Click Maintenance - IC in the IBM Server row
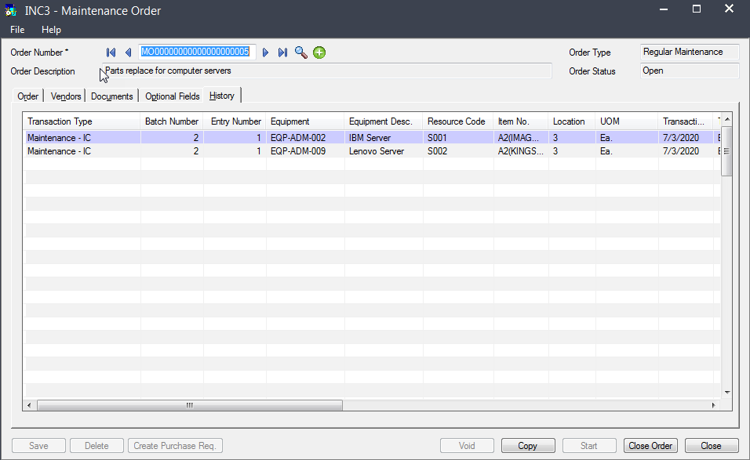This screenshot has height=460, width=750. tap(82, 138)
